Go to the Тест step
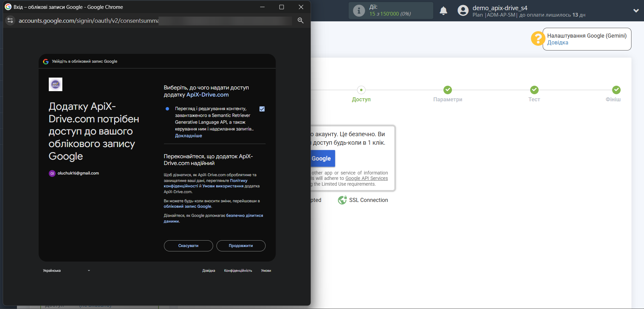 pos(534,90)
